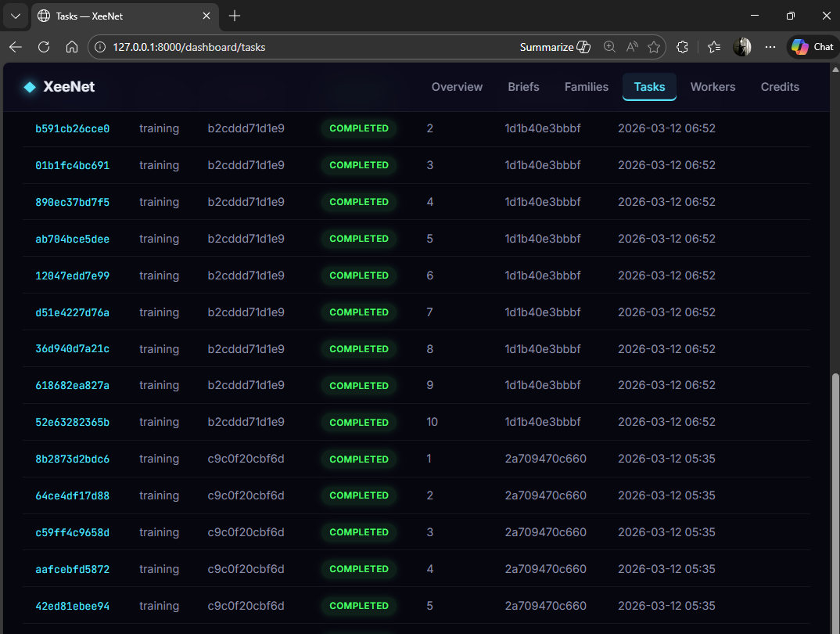This screenshot has width=840, height=634.
Task: Open the favorites list icon
Action: click(x=713, y=47)
